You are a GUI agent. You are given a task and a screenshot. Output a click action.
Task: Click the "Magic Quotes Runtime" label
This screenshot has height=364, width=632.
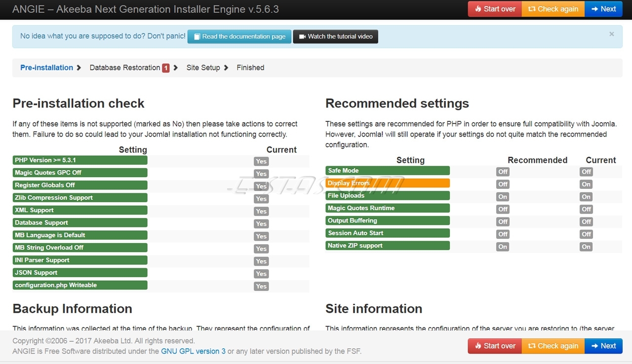coord(388,208)
